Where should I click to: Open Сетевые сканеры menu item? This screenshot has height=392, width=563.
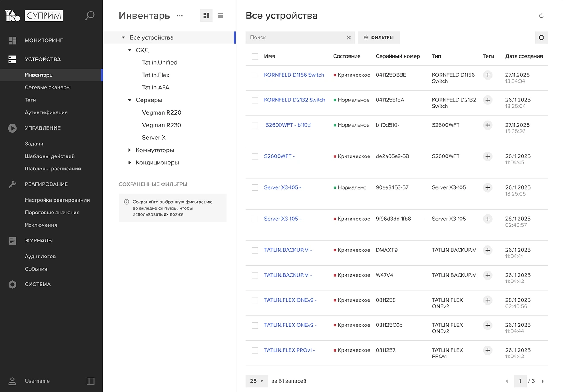(48, 87)
